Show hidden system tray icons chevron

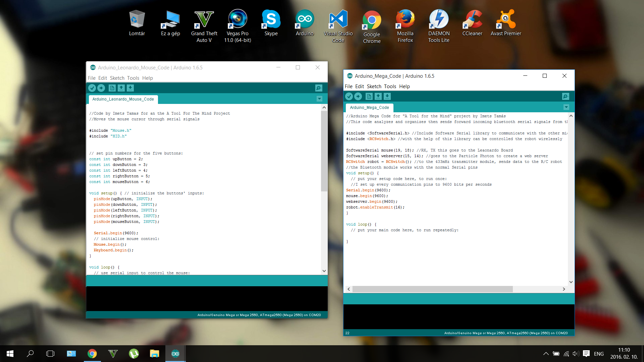[x=546, y=354]
